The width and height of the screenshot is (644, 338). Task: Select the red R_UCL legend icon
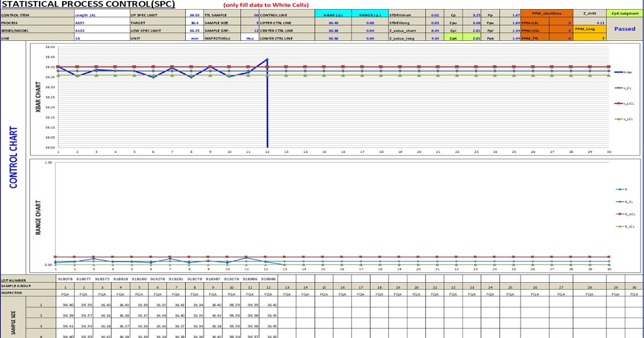pyautogui.click(x=620, y=214)
